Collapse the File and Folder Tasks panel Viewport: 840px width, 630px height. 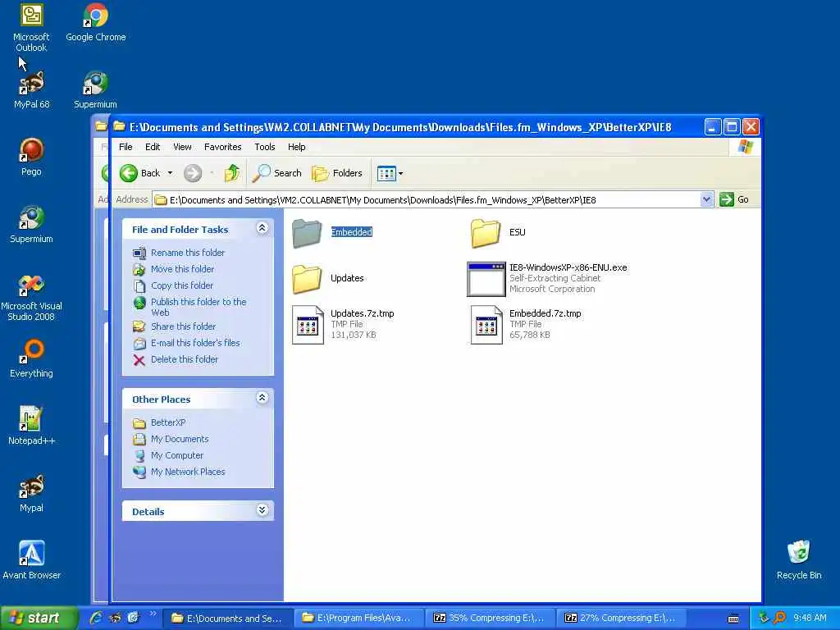(x=262, y=228)
